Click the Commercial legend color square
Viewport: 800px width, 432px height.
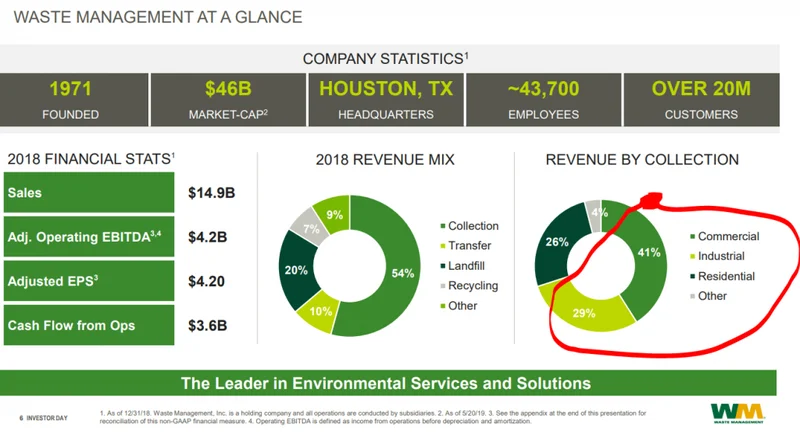688,237
